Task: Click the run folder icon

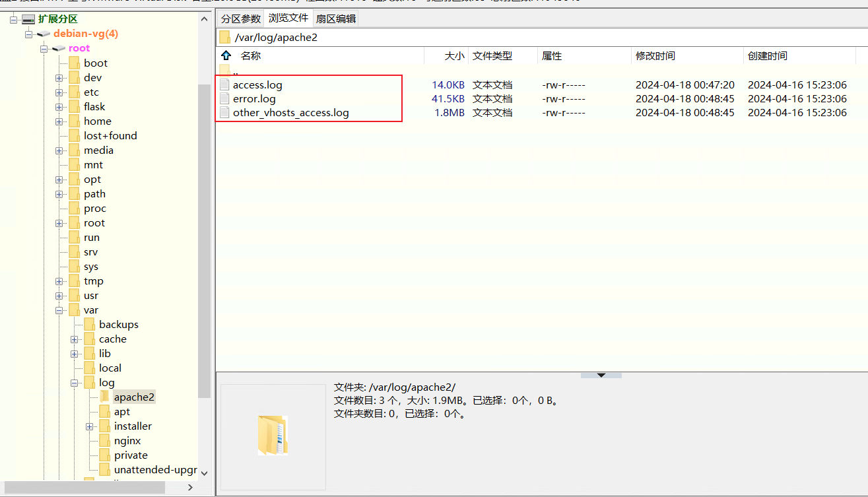Action: tap(73, 237)
